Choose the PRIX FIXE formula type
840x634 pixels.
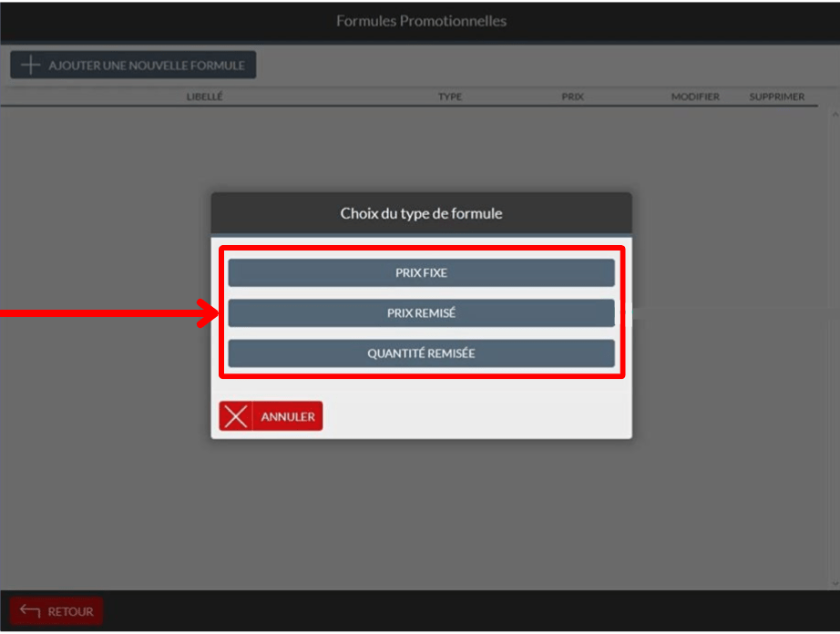point(421,272)
